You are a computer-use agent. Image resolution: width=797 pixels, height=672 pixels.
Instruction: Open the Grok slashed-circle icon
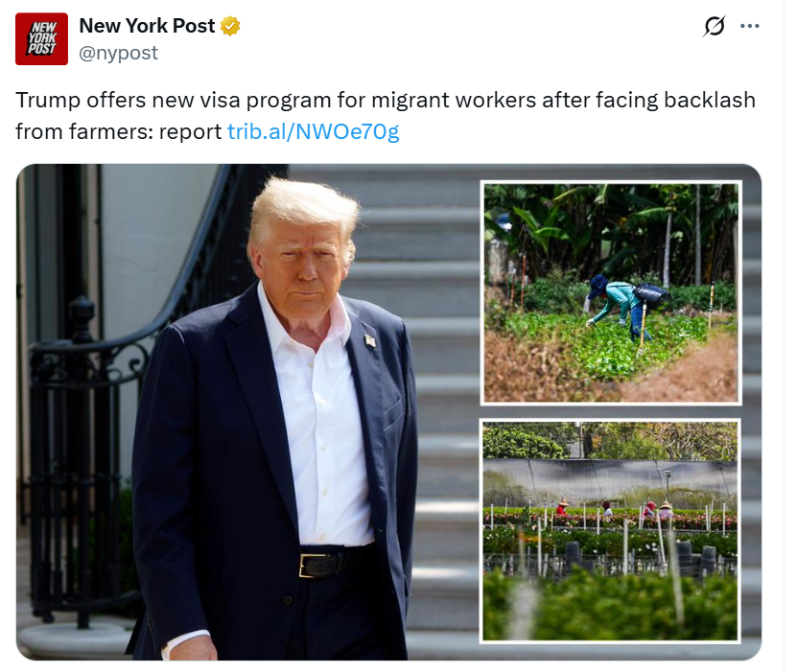coord(715,26)
